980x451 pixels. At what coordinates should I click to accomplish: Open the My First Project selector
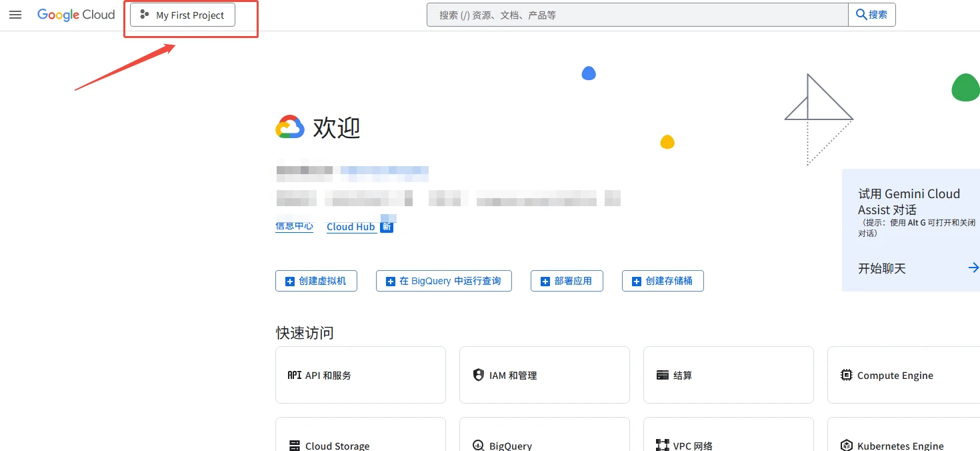point(183,15)
